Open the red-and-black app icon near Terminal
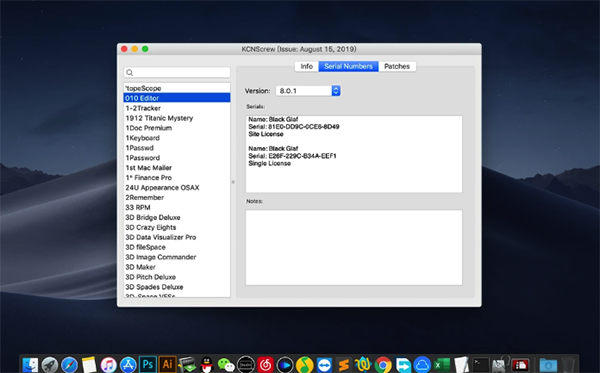This screenshot has height=373, width=600. [x=520, y=365]
